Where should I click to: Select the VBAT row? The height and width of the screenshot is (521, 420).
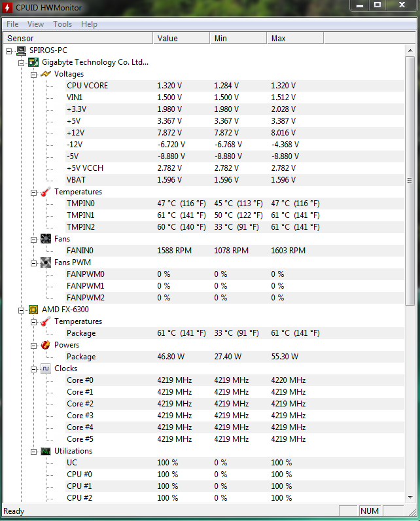point(235,180)
